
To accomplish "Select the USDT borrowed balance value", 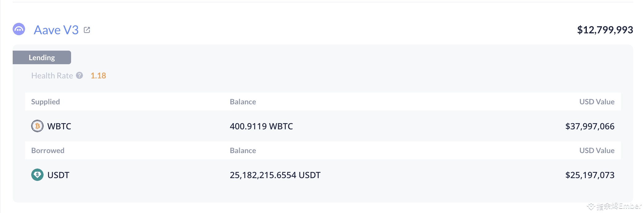I will pyautogui.click(x=275, y=175).
